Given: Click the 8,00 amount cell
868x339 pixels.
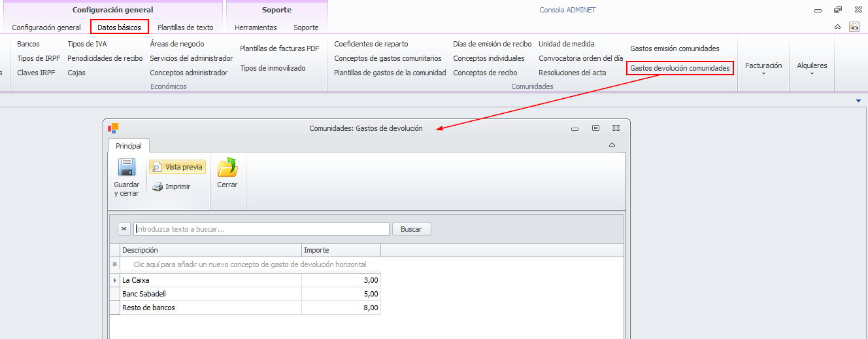Looking at the screenshot, I should (341, 308).
